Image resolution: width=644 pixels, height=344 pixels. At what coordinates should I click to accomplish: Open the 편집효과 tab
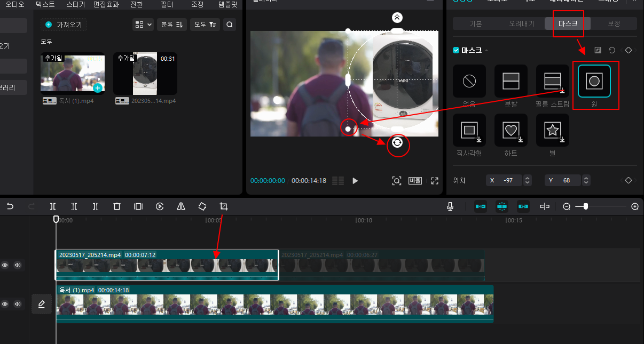tap(107, 3)
